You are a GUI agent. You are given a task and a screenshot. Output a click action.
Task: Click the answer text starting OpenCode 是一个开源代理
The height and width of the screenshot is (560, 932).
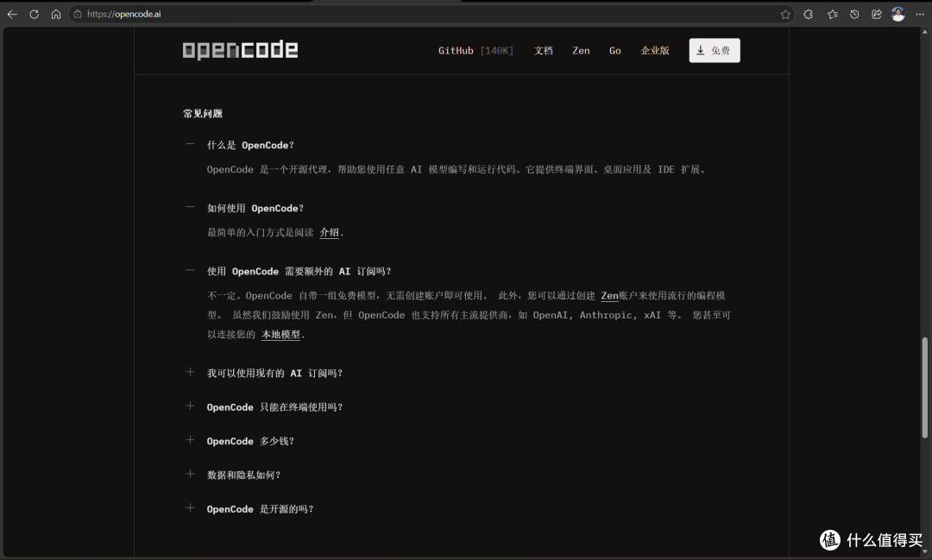click(x=456, y=169)
